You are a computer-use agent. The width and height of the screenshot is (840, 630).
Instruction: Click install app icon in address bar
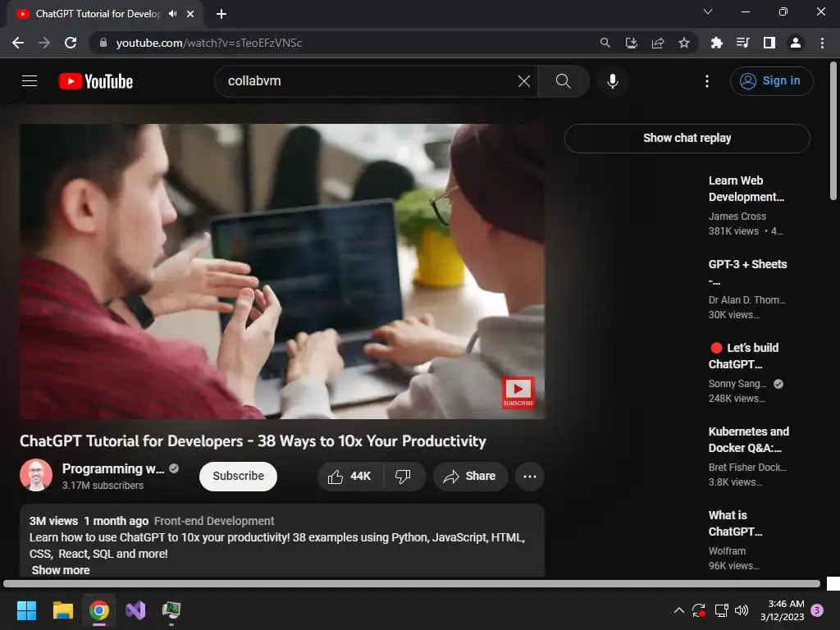[631, 43]
